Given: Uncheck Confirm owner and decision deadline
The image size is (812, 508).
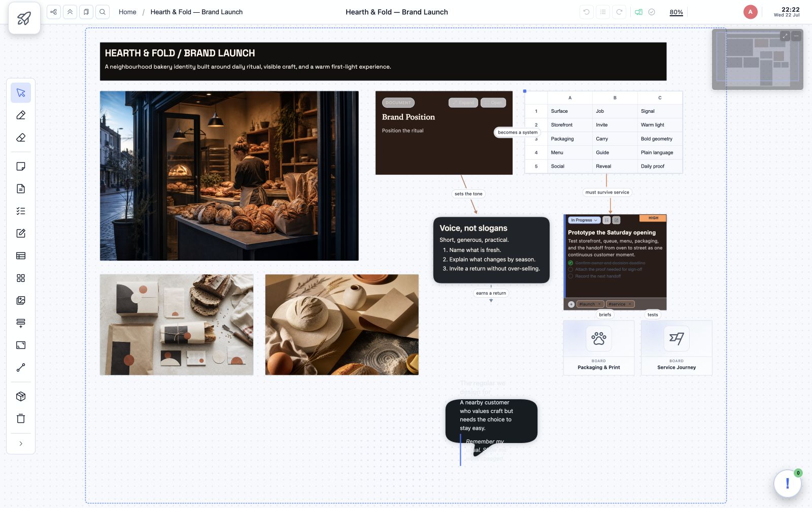Looking at the screenshot, I should pos(570,263).
